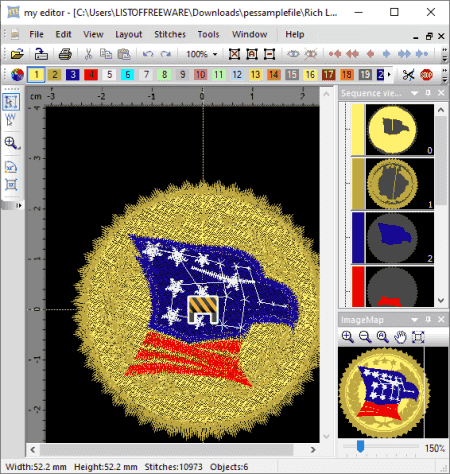The image size is (450, 474).
Task: Click ImageMap auto zoom A magnifier
Action: pyautogui.click(x=383, y=337)
